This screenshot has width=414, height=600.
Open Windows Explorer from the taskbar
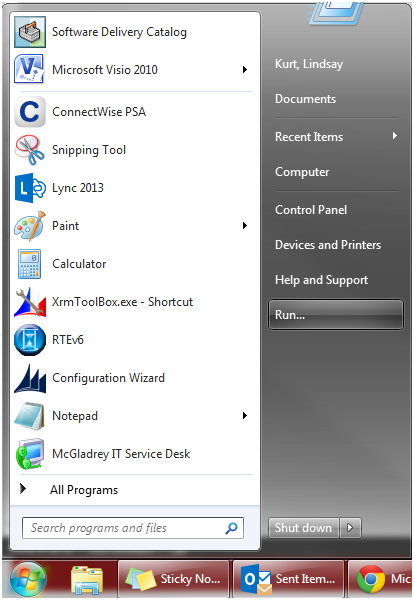pyautogui.click(x=87, y=580)
